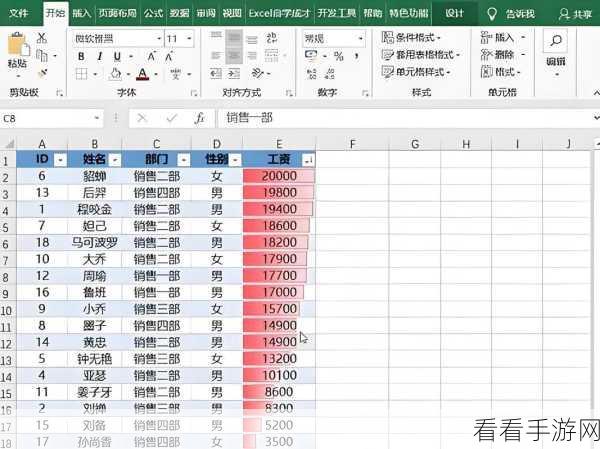Click increase decimal icon
Screen dimensions: 600x449
tap(312, 73)
